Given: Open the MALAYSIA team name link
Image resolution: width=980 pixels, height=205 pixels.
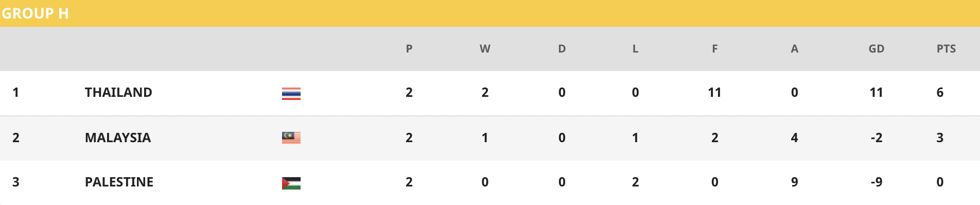Looking at the screenshot, I should coord(118,138).
